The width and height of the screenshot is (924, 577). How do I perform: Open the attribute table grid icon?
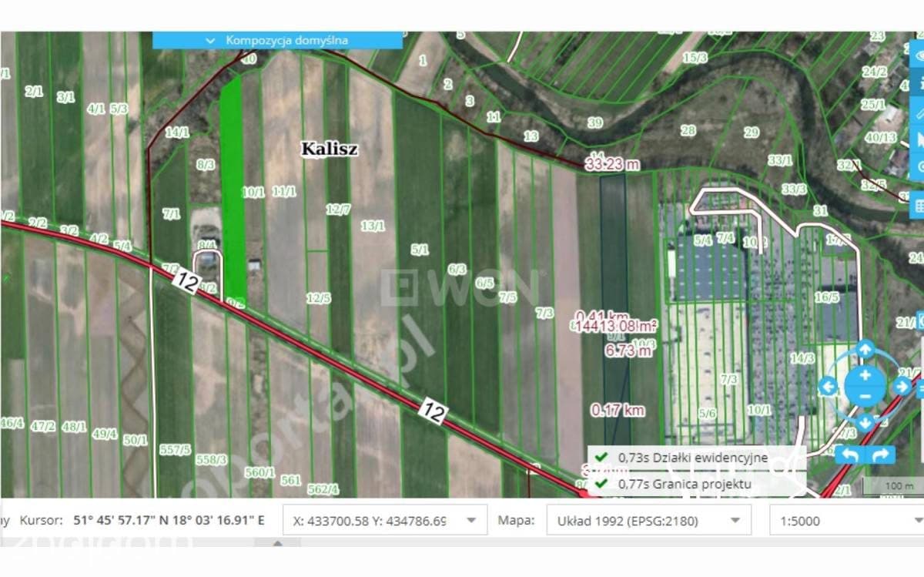pyautogui.click(x=919, y=206)
